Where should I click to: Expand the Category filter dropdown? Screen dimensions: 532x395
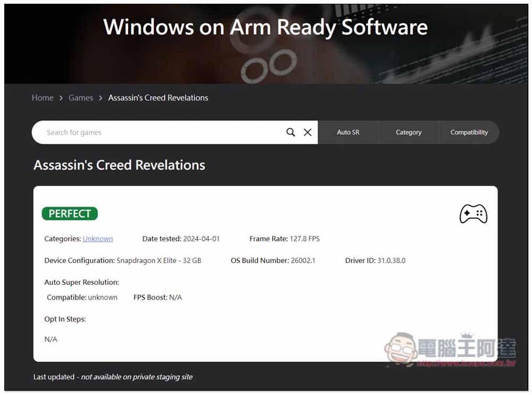pos(409,133)
